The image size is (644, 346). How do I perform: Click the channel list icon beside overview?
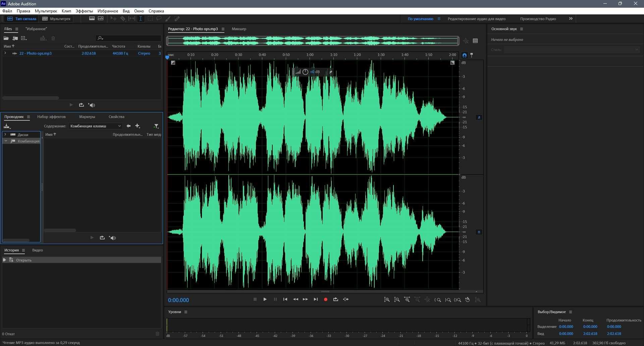[475, 41]
